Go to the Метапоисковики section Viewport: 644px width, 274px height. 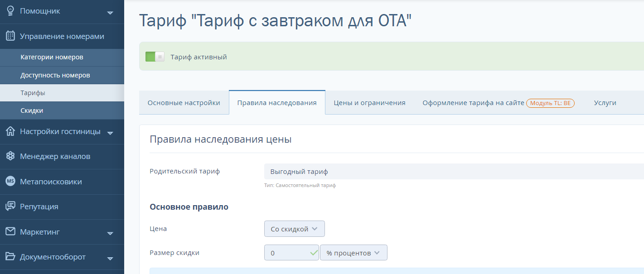click(62, 182)
